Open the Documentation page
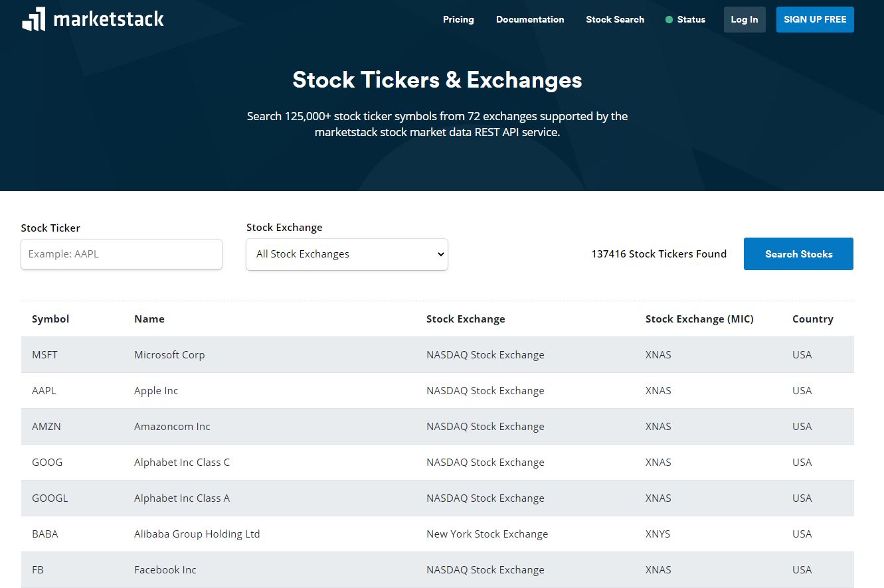This screenshot has height=588, width=884. pos(530,20)
